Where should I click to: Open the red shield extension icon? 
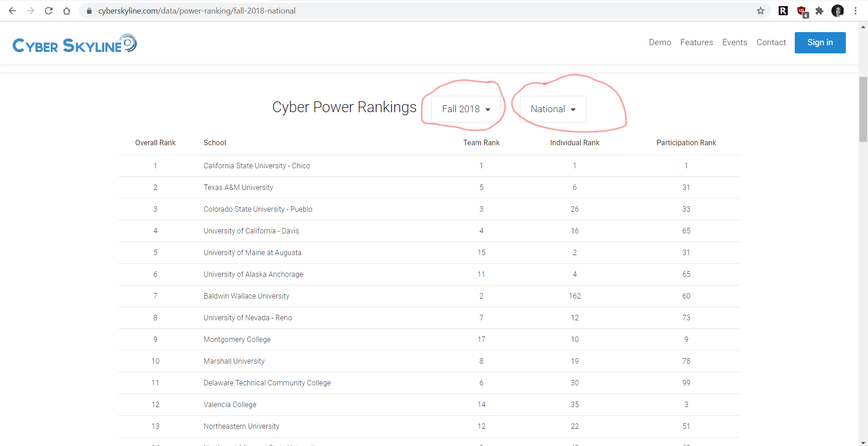[x=802, y=11]
